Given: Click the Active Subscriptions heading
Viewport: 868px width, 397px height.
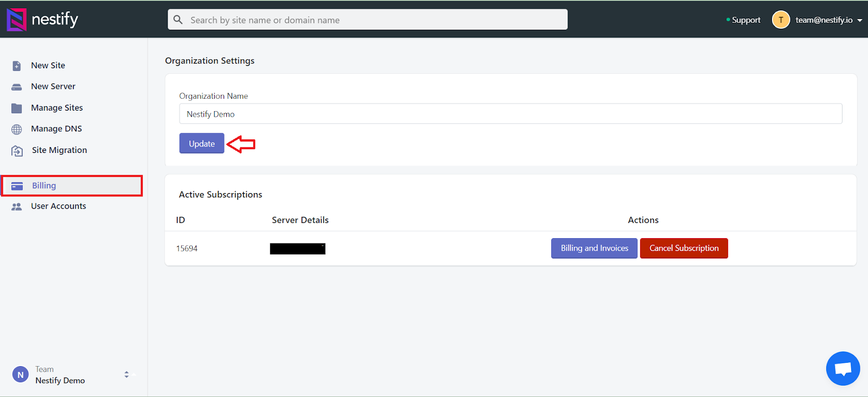Looking at the screenshot, I should click(x=220, y=194).
